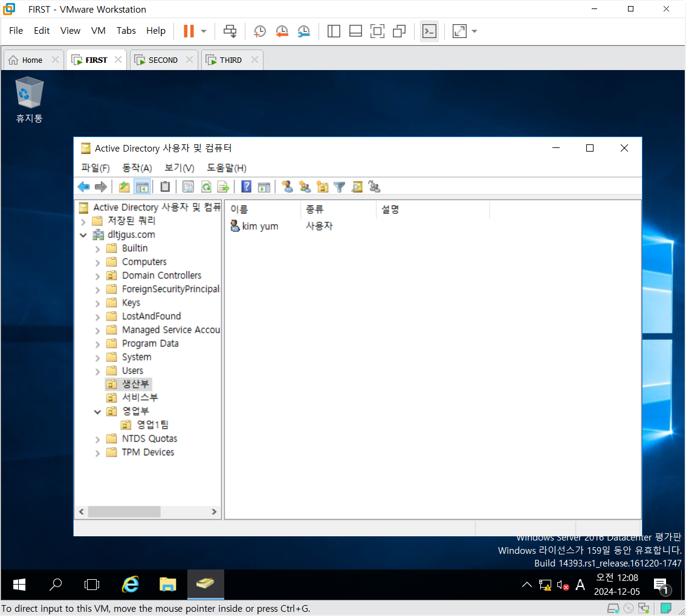Select 서비스부 organizational unit
686x616 pixels.
pyautogui.click(x=140, y=397)
